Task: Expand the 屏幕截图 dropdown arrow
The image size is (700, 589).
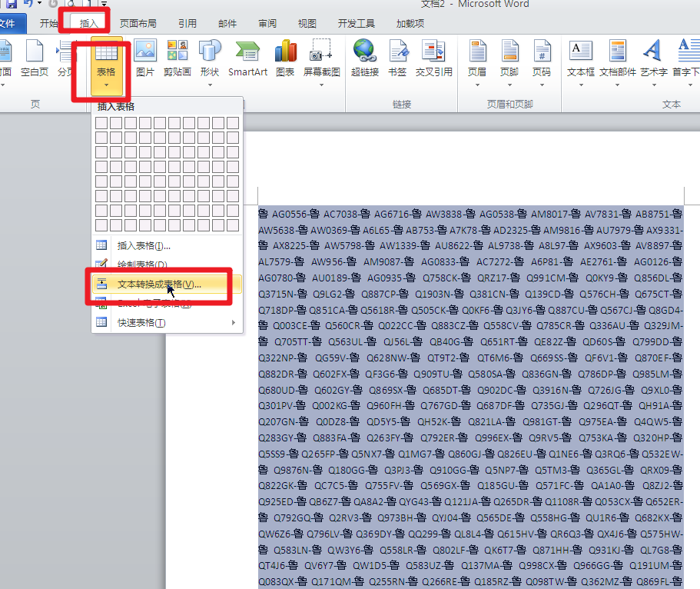Action: 321,85
